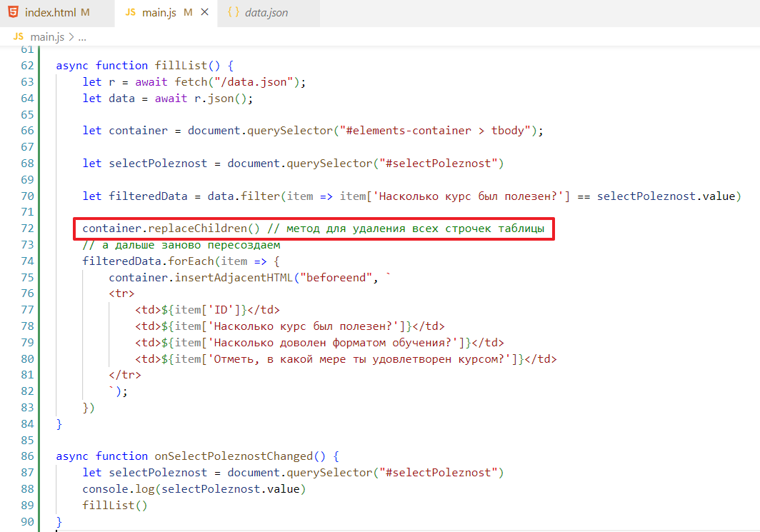This screenshot has height=532, width=760.
Task: Click the M modified badge on main.js tab
Action: coord(188,13)
